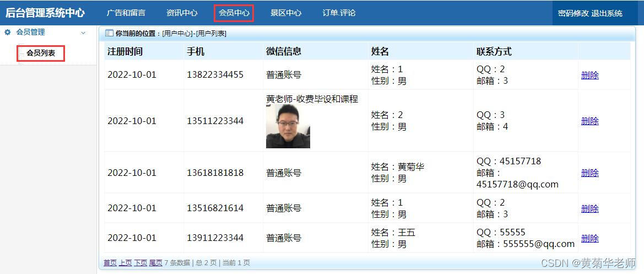Click phone number 13822334455
This screenshot has width=644, height=274.
point(215,75)
